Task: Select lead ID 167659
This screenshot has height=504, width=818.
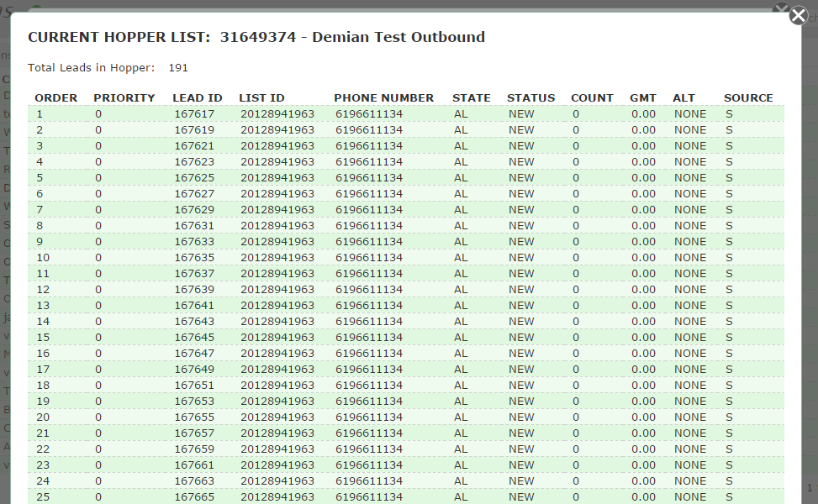Action: [194, 449]
